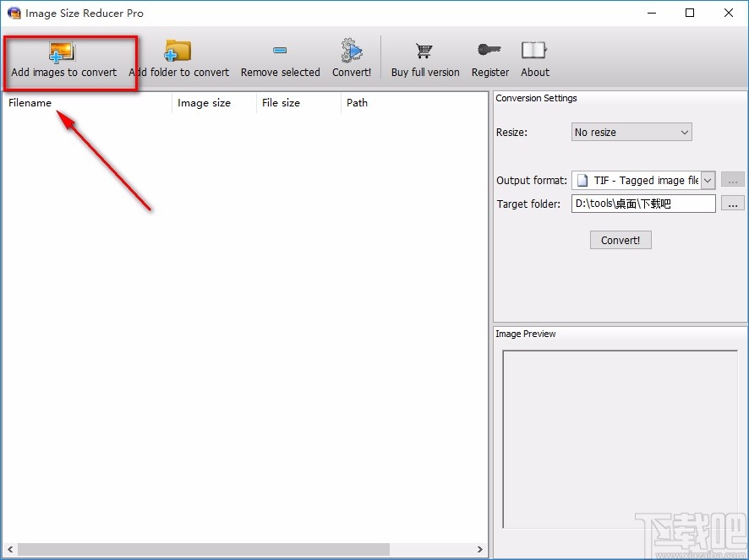Click Add folder to convert icon
This screenshot has height=560, width=749.
[x=178, y=51]
